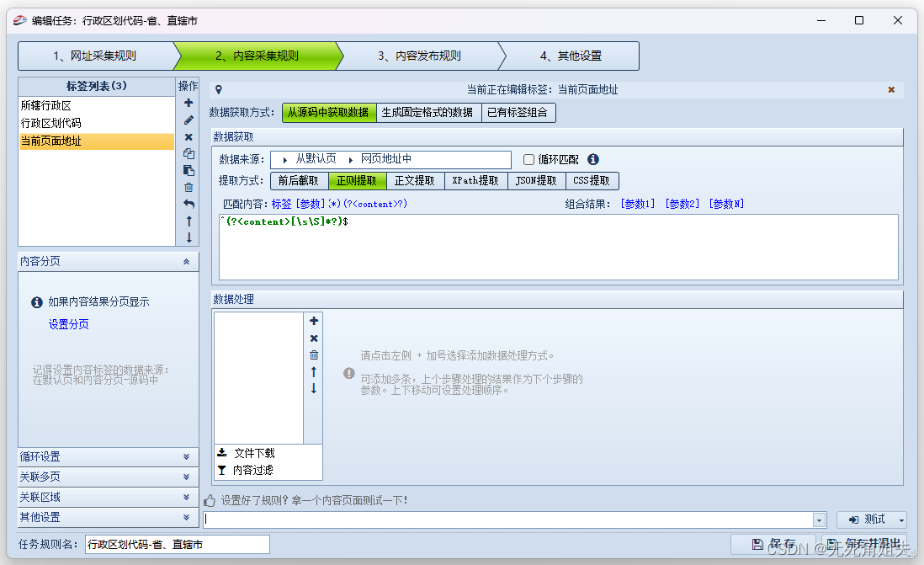Image resolution: width=924 pixels, height=565 pixels.
Task: Undo the last tag operation
Action: (x=189, y=204)
